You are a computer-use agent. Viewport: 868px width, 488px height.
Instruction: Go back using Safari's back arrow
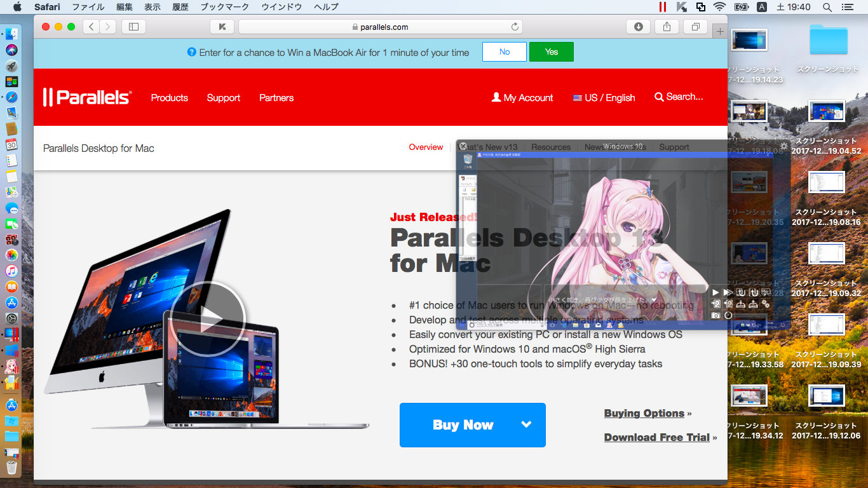coord(92,27)
